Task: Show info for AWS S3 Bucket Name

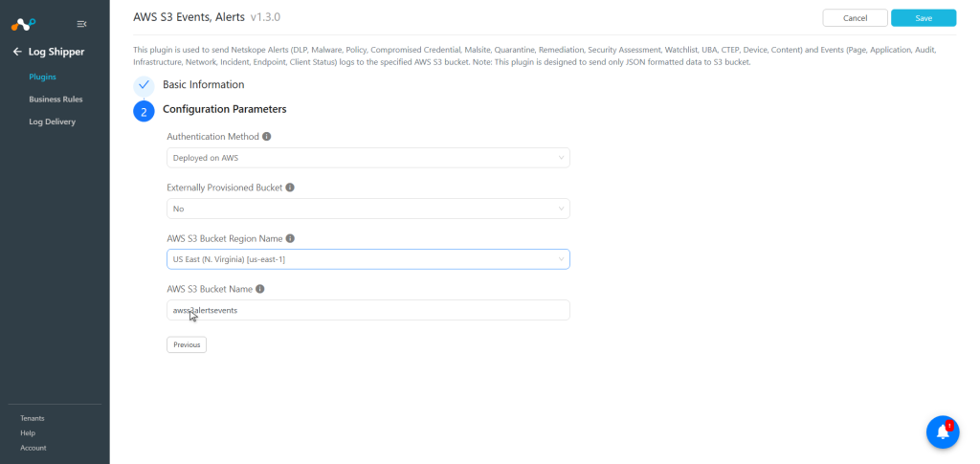Action: click(260, 289)
